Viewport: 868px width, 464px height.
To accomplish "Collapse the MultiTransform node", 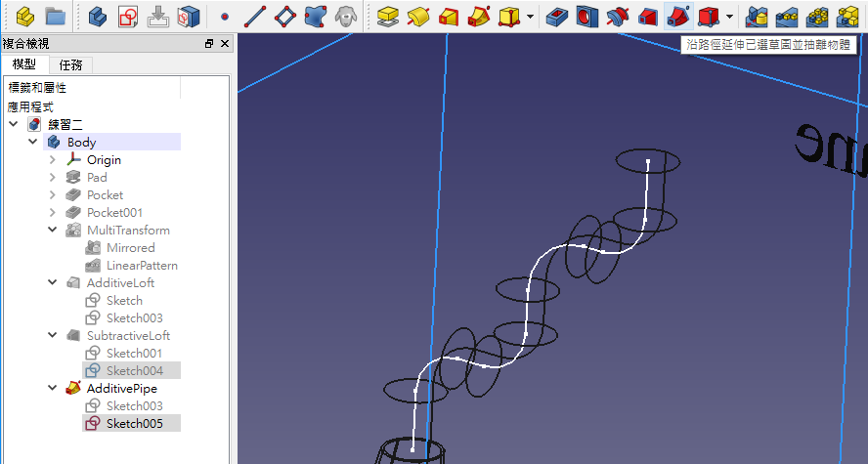I will click(x=53, y=231).
